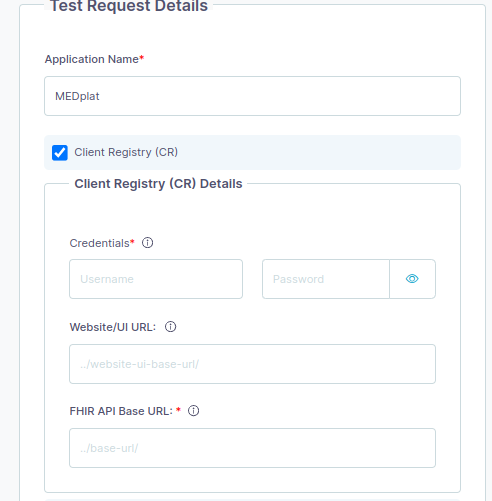Click the Client Registry (CR) checkbox label
The height and width of the screenshot is (501, 492).
point(126,152)
